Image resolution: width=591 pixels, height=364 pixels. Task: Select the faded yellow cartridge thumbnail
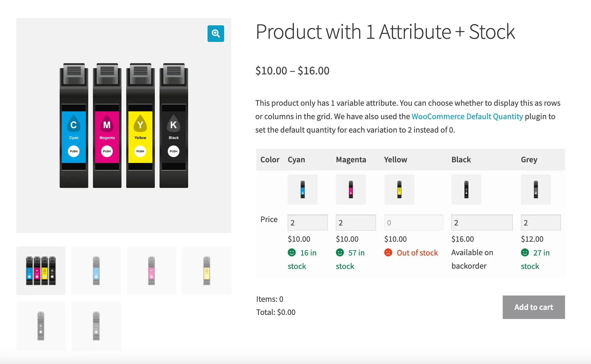pos(207,271)
